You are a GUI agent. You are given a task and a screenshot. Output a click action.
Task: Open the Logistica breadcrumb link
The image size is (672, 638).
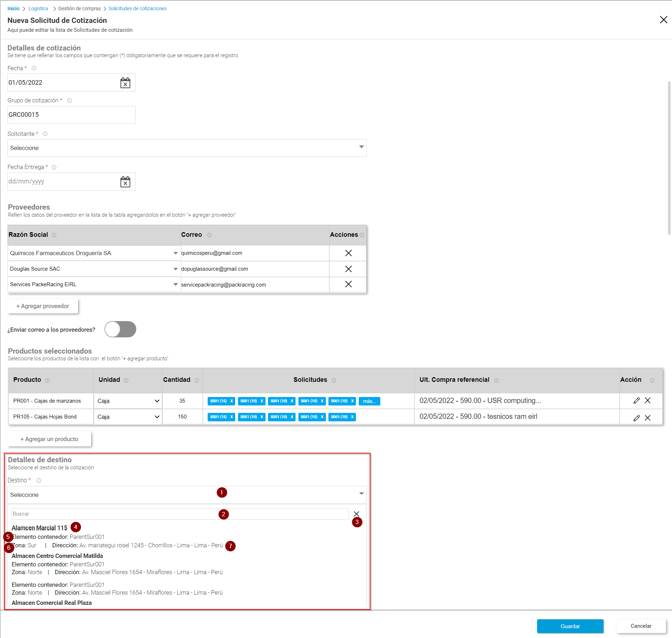[38, 8]
